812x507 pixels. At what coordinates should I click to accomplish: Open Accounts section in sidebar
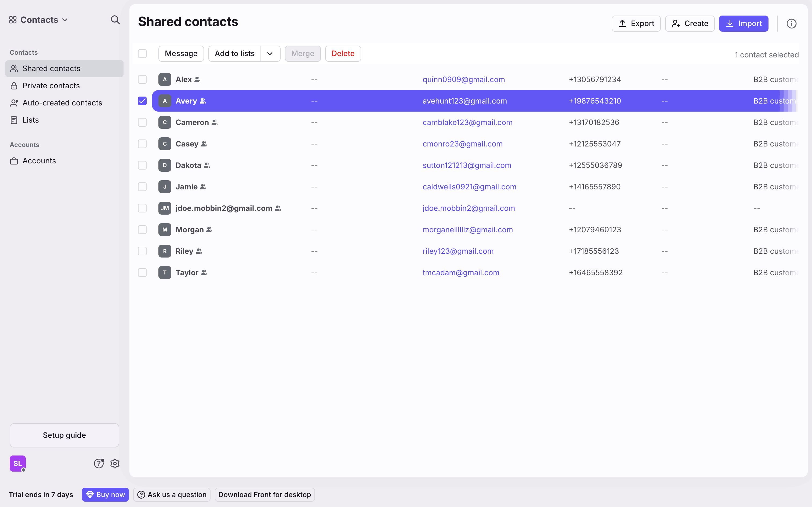click(x=39, y=161)
